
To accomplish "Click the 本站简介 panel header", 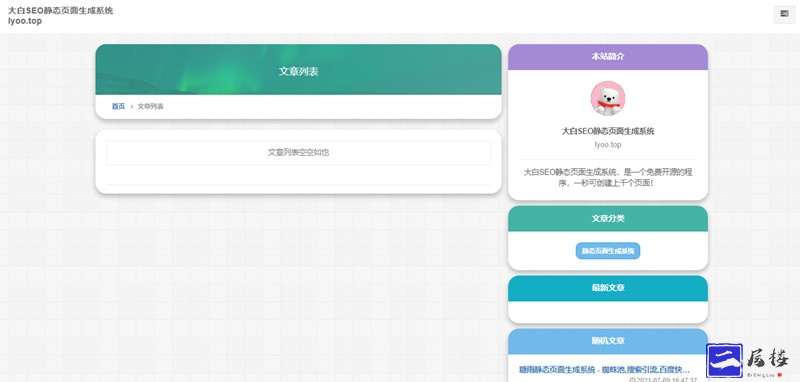I will 608,57.
